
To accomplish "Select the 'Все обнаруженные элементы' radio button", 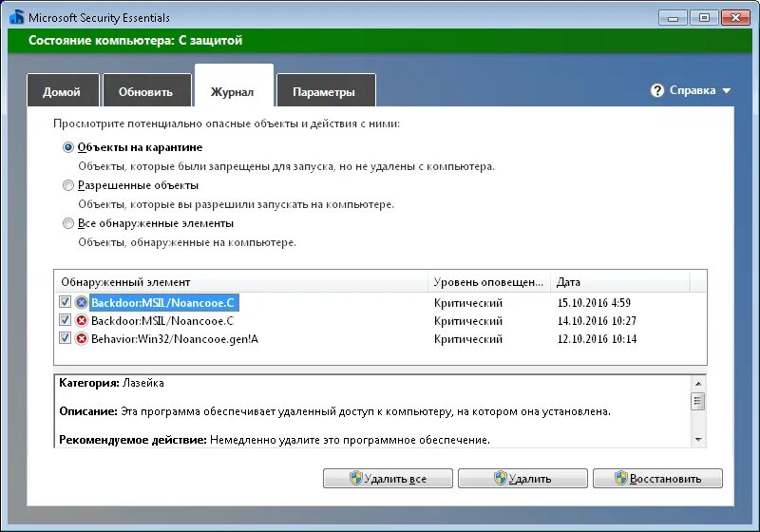I will pyautogui.click(x=68, y=223).
